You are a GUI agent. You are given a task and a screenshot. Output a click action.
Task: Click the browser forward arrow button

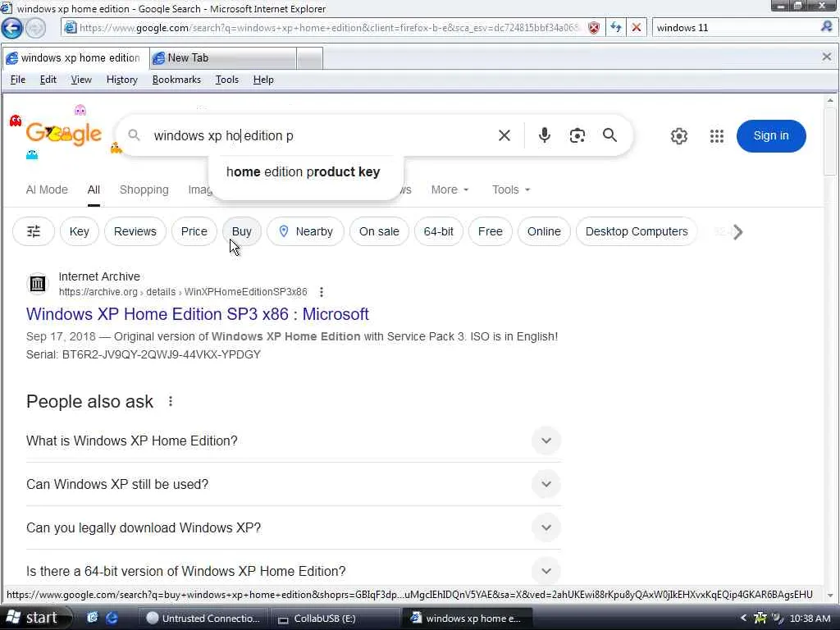point(36,28)
